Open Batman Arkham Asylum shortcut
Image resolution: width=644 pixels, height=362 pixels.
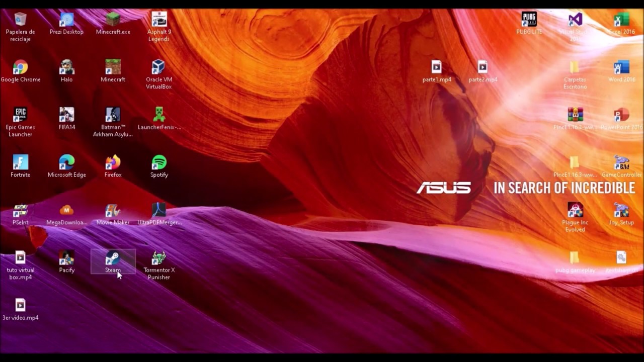tap(113, 122)
